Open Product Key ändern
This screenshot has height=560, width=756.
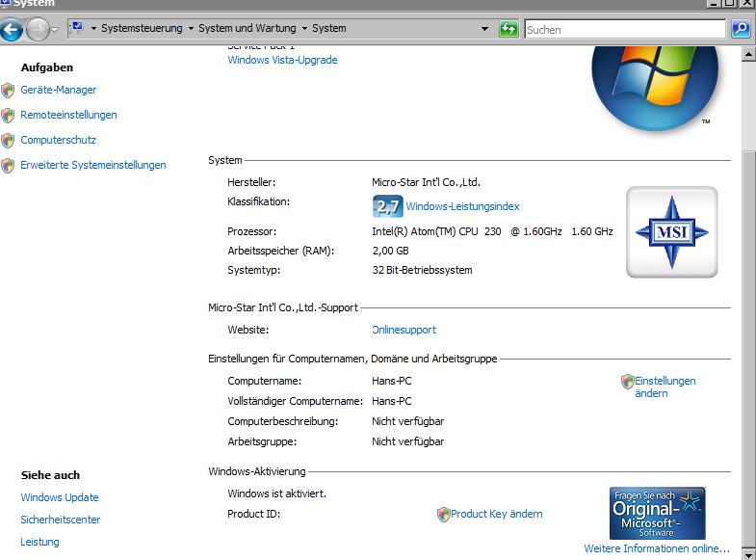[497, 514]
